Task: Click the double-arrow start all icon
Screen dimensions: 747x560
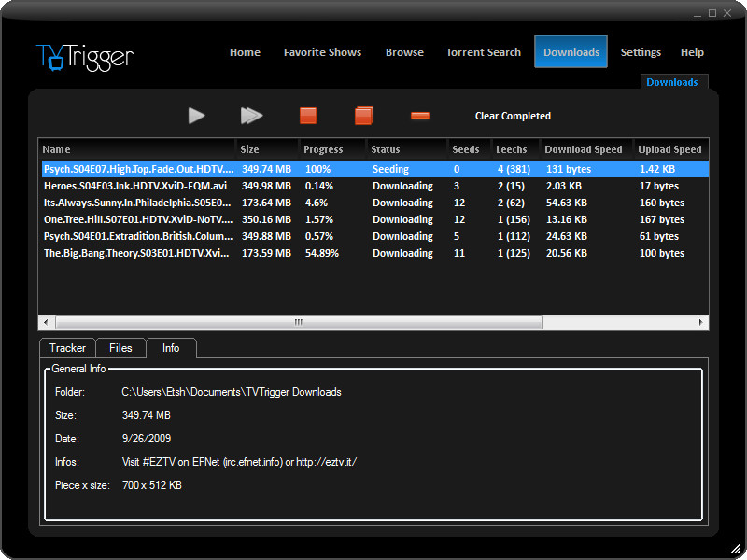Action: (251, 116)
